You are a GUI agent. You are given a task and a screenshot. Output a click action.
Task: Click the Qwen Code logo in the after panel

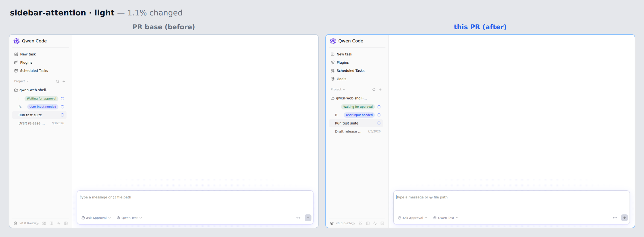tap(333, 41)
